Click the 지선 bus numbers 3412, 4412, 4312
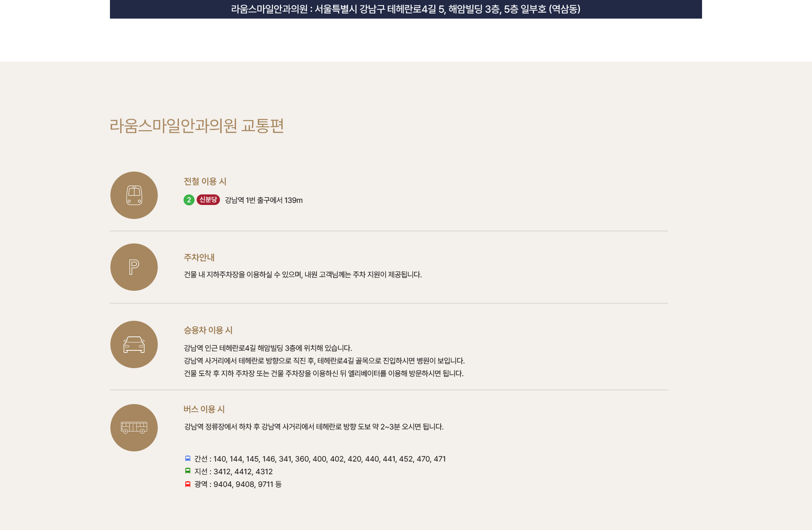 coord(243,472)
